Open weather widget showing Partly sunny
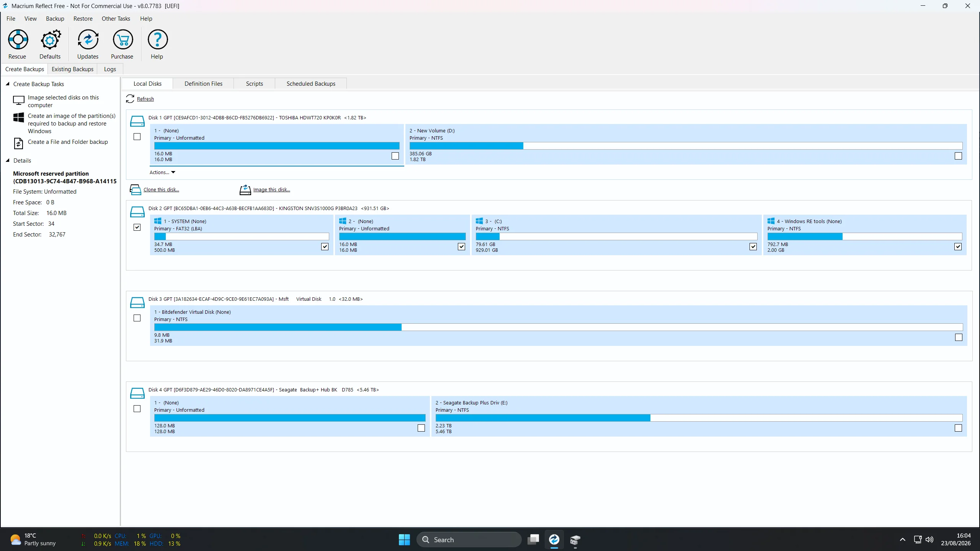This screenshot has width=980, height=551. tap(34, 540)
